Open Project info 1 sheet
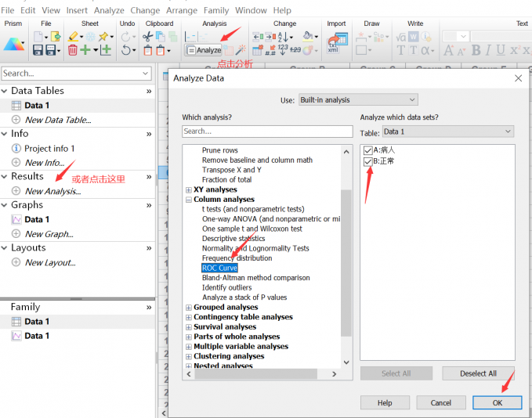Image resolution: width=532 pixels, height=418 pixels. [49, 149]
